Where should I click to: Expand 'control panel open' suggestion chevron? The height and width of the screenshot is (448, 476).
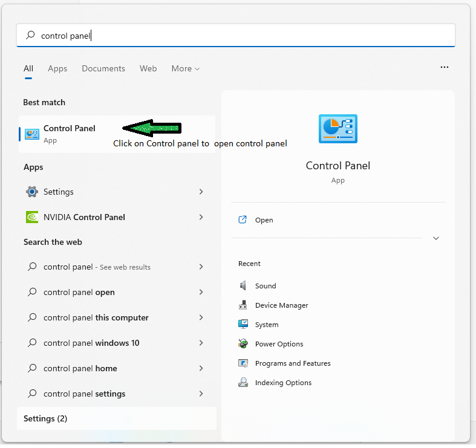[x=201, y=292]
